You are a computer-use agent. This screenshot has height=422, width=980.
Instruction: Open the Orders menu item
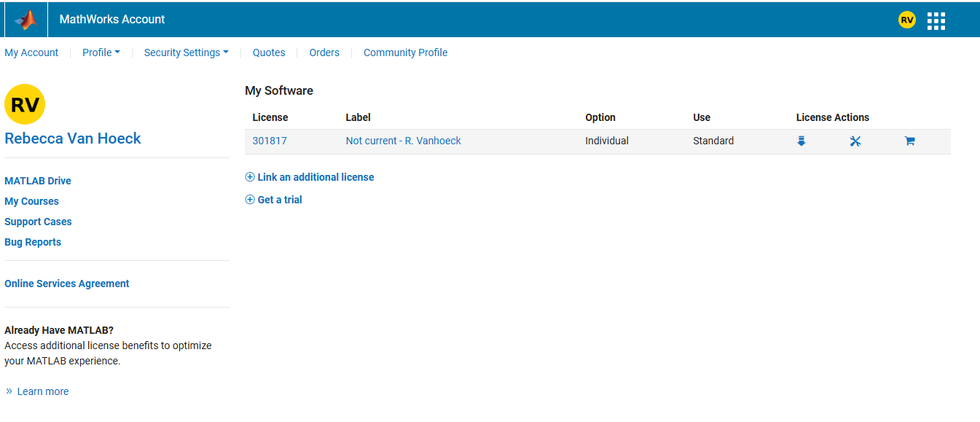(x=324, y=52)
